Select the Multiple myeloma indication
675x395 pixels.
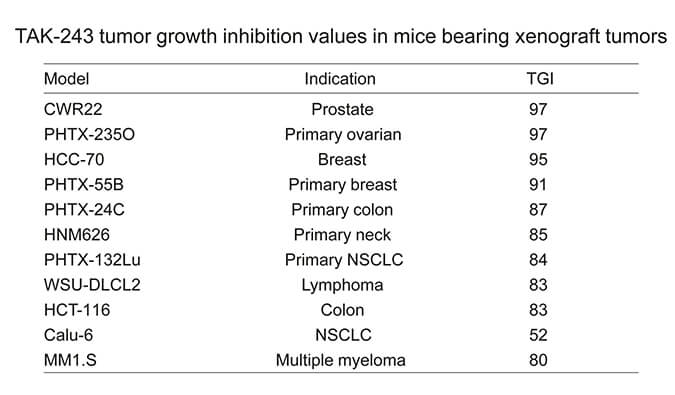tap(341, 361)
